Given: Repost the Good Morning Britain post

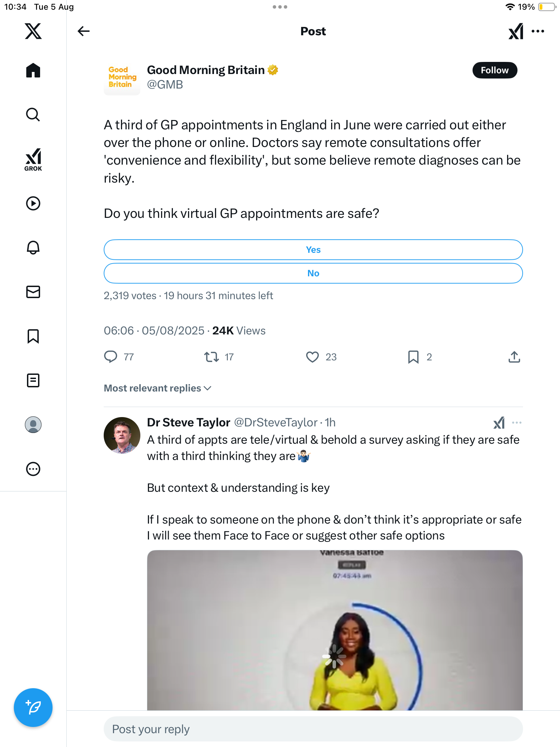Looking at the screenshot, I should [x=212, y=357].
